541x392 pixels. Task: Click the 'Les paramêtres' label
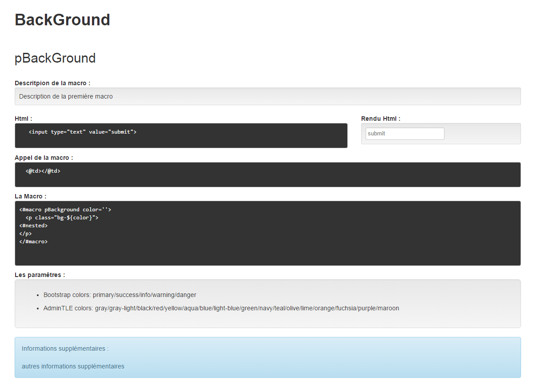click(x=40, y=275)
